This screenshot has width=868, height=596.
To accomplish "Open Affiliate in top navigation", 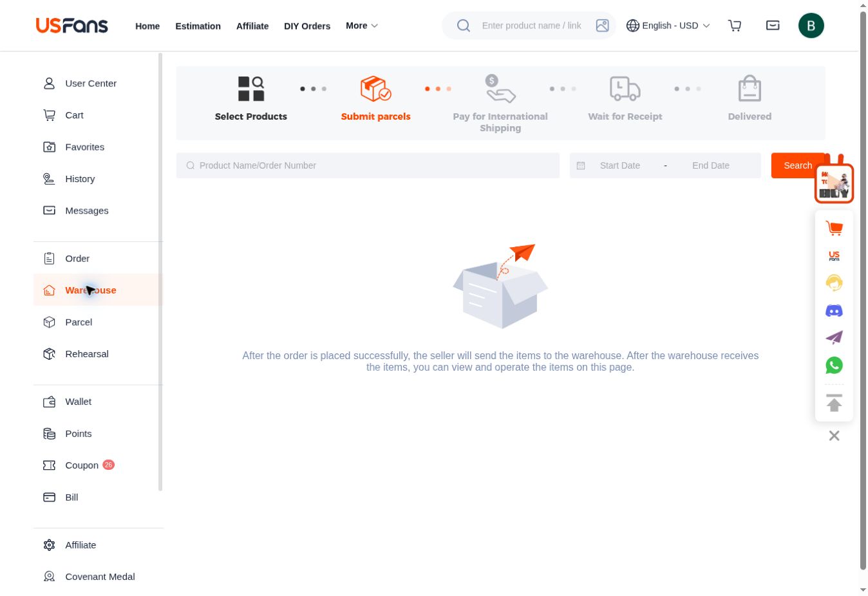I will pos(252,26).
